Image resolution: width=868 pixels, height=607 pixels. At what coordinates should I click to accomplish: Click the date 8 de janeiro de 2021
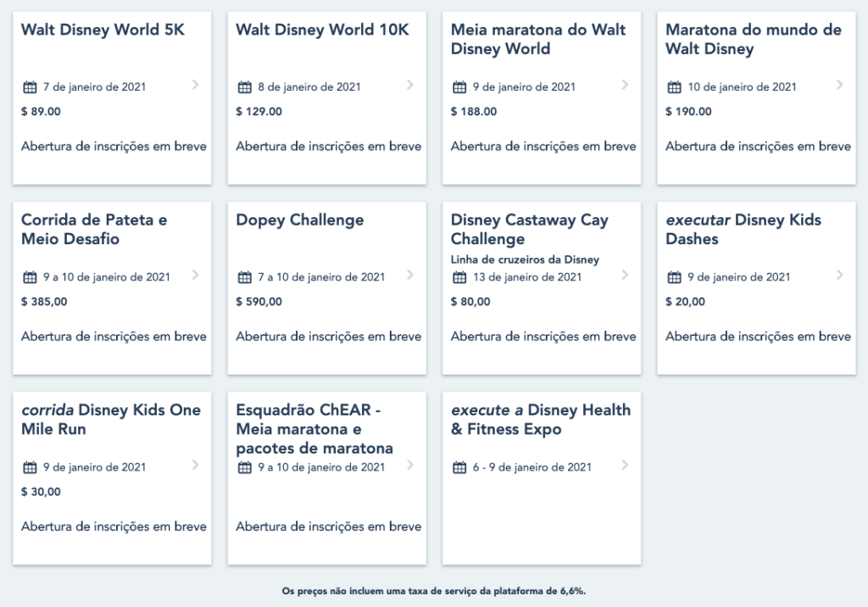pos(309,87)
